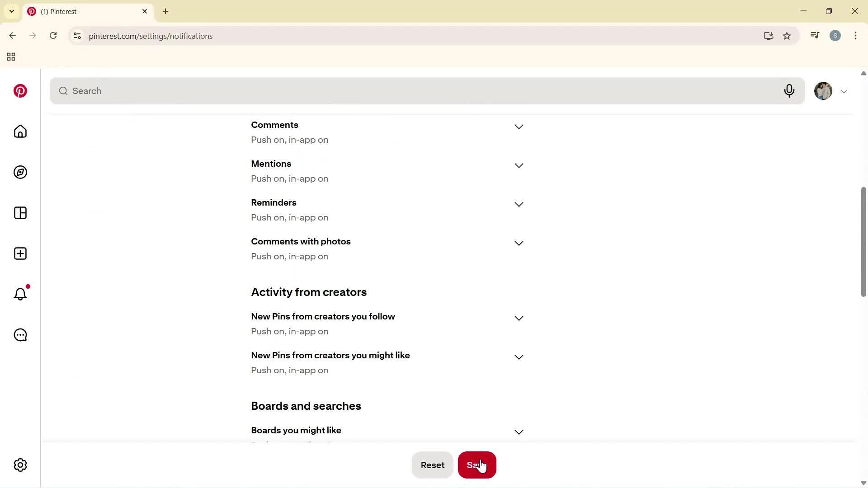Image resolution: width=868 pixels, height=488 pixels.
Task: Start voice search with the microphone icon
Action: click(789, 91)
